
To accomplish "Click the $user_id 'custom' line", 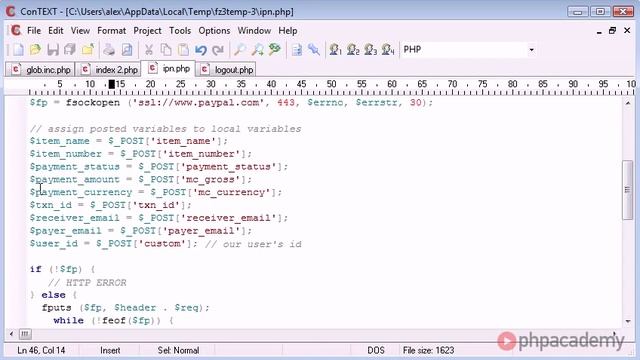I will coord(165,244).
